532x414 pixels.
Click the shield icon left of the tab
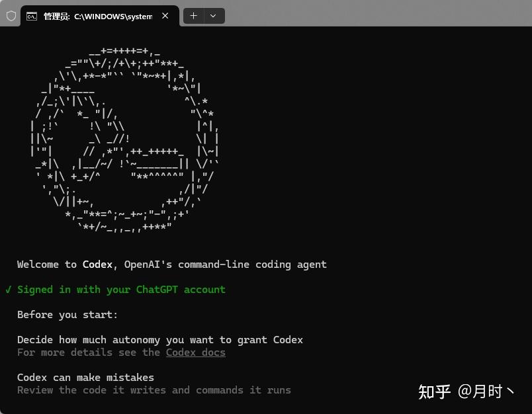pos(11,16)
